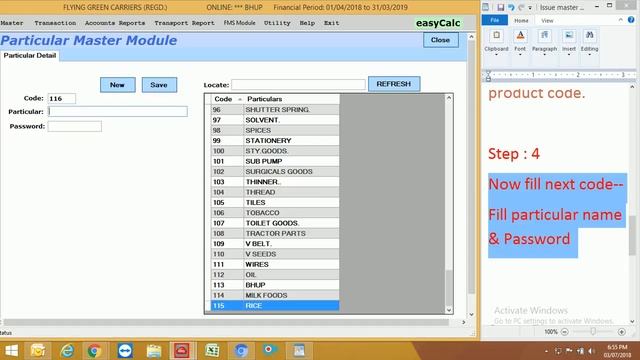
Task: Open the Customize Quick Access Toolbar arrow
Action: click(530, 8)
